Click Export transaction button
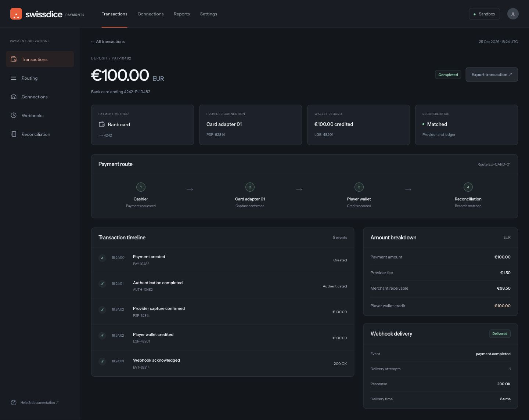This screenshot has width=529, height=420. click(x=492, y=75)
